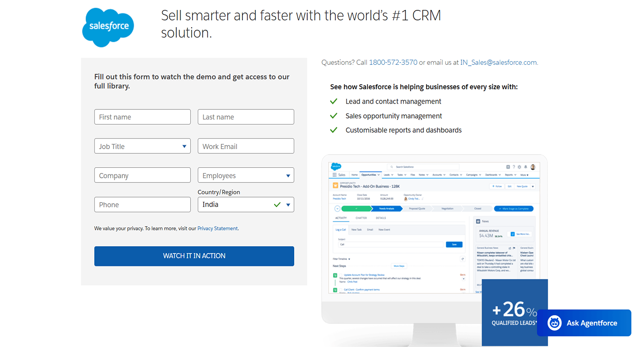Open the Opportunities navigation tab
Image resolution: width=644 pixels, height=347 pixels.
[369, 175]
